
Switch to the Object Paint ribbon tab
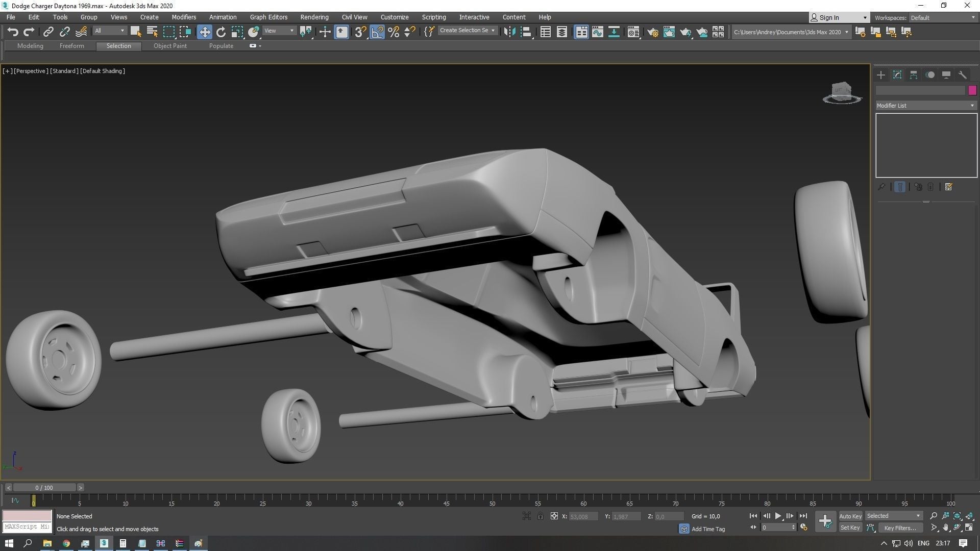(x=170, y=46)
